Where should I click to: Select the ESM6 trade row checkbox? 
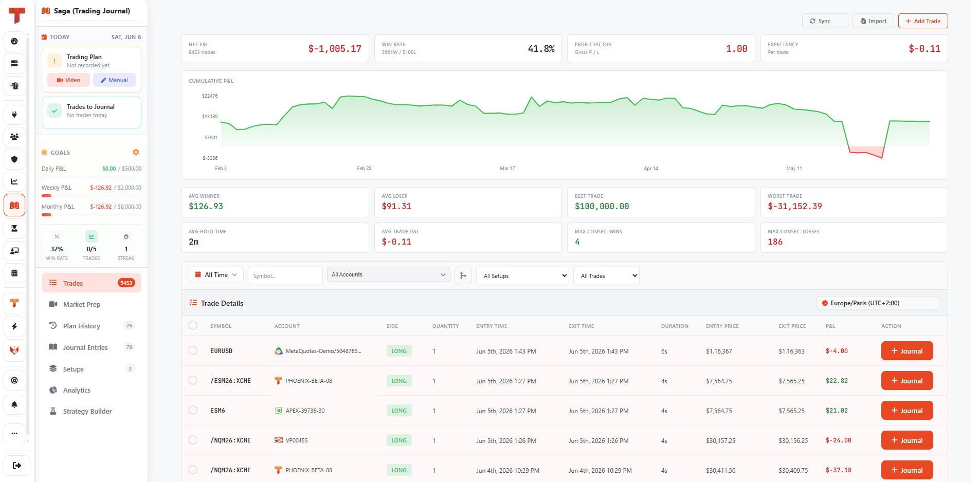point(193,410)
